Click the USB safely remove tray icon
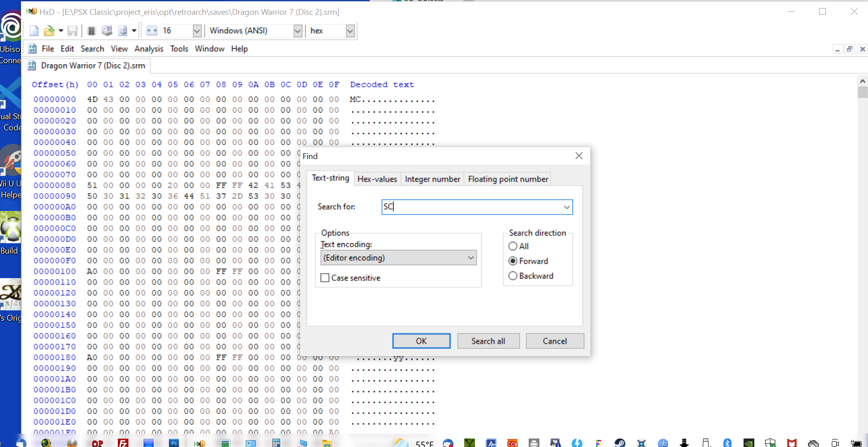 (x=706, y=443)
